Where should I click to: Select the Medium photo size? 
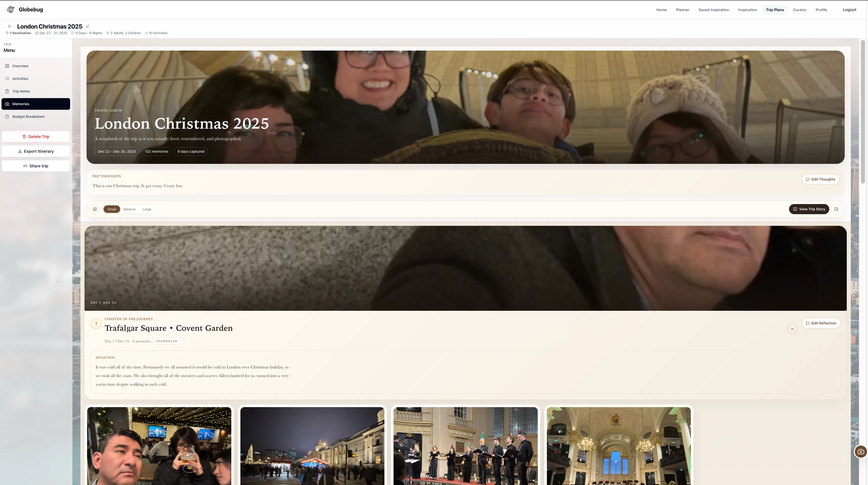pyautogui.click(x=129, y=209)
